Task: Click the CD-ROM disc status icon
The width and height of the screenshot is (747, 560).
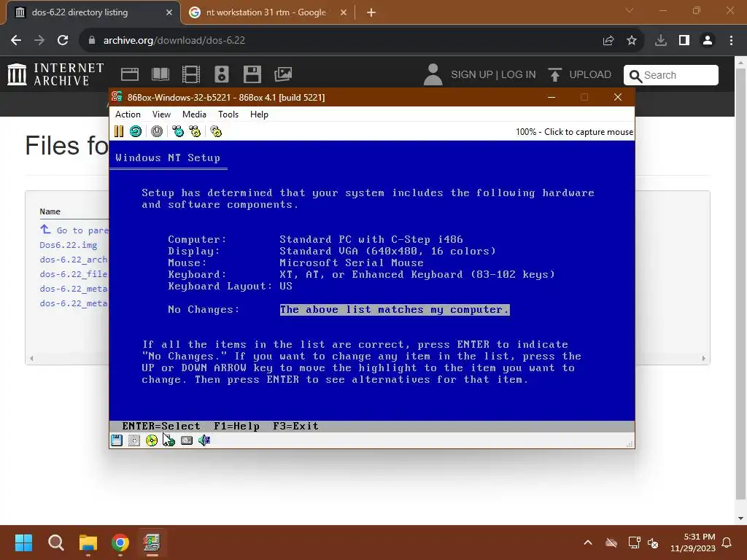Action: (x=152, y=440)
